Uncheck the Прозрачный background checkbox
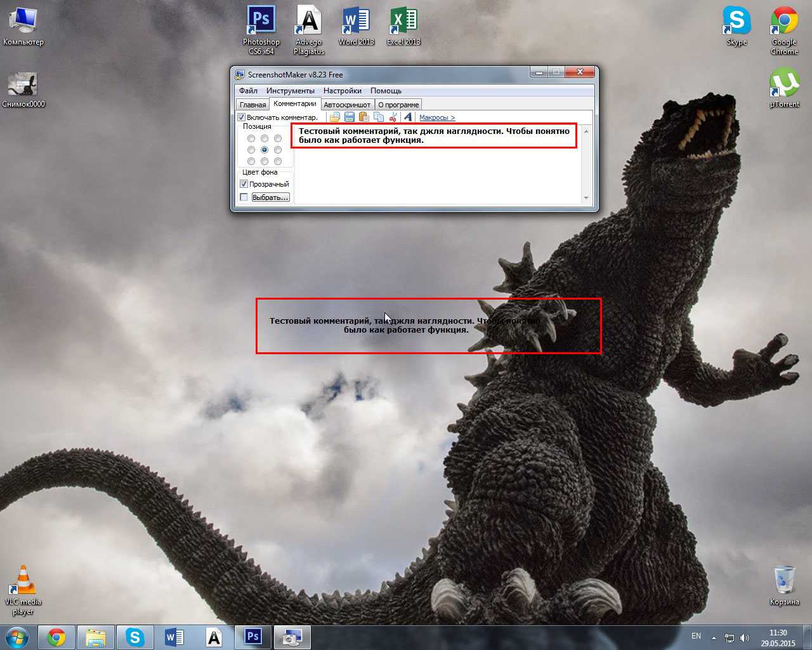 pyautogui.click(x=244, y=184)
